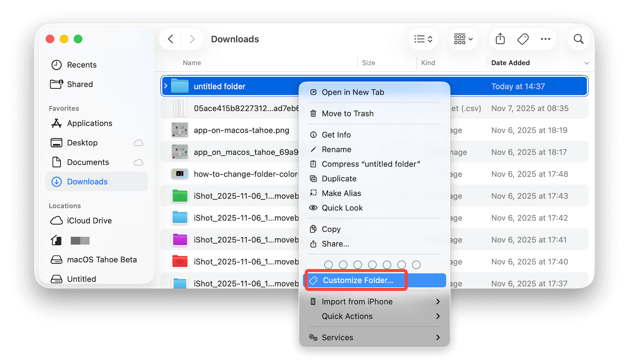
Task: Click the Downloads window title
Action: (x=235, y=39)
